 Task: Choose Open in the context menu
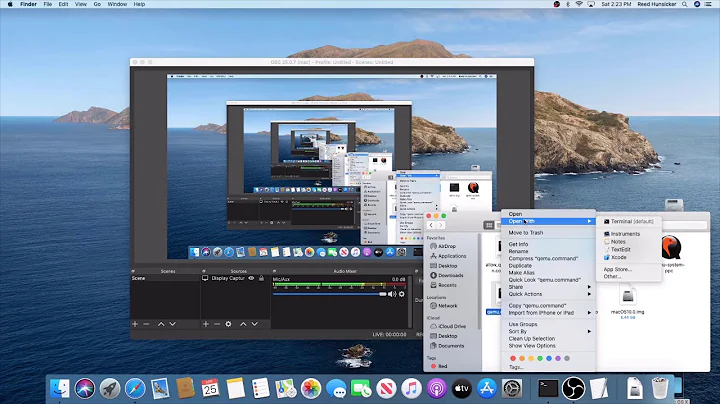tap(515, 214)
